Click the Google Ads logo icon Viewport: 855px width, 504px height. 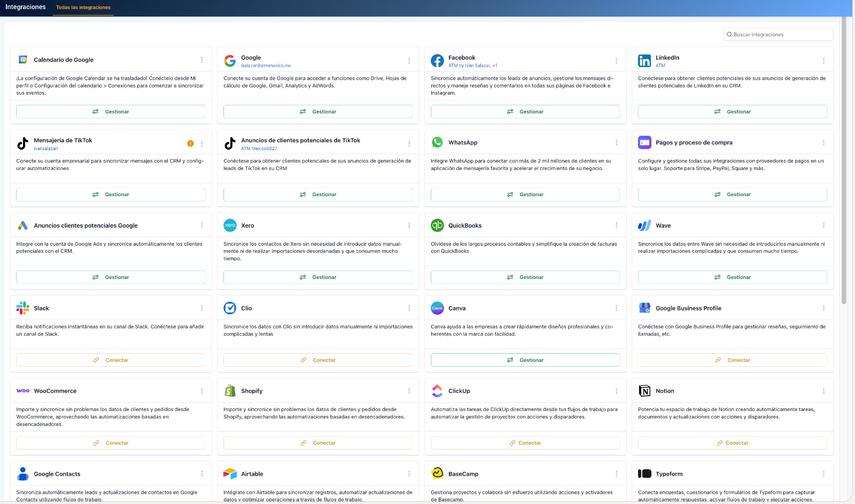pyautogui.click(x=22, y=226)
